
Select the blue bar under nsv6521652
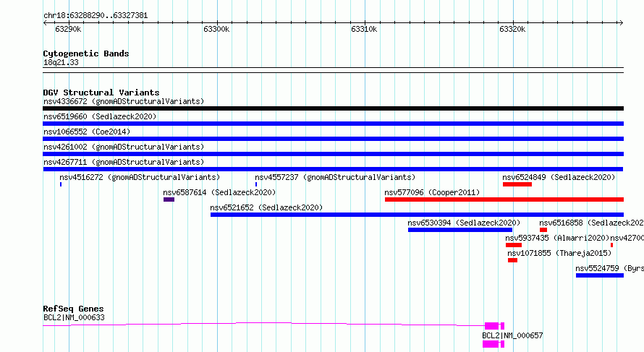coord(417,215)
